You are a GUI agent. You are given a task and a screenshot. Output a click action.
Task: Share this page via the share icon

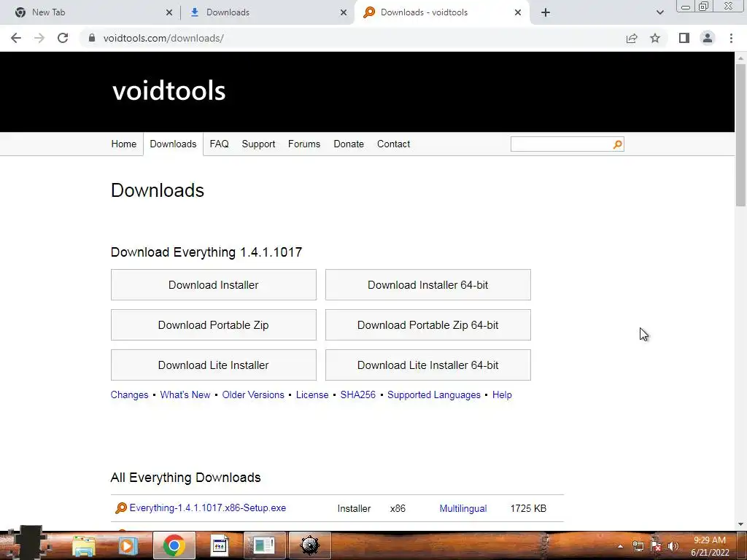pos(632,38)
